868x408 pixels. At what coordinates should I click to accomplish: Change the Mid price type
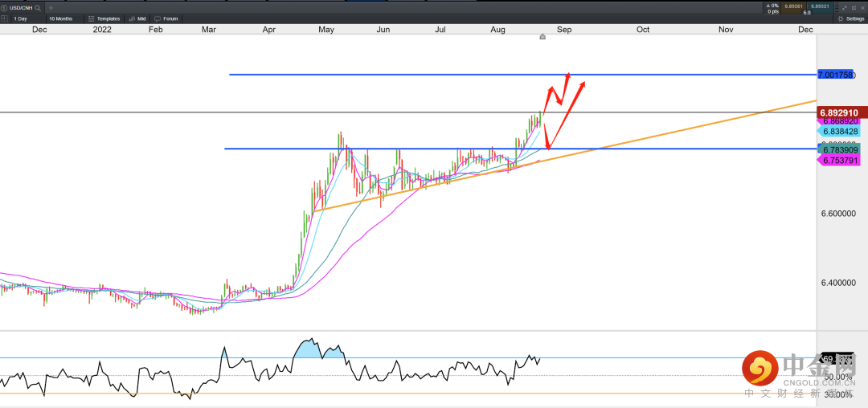tap(137, 18)
